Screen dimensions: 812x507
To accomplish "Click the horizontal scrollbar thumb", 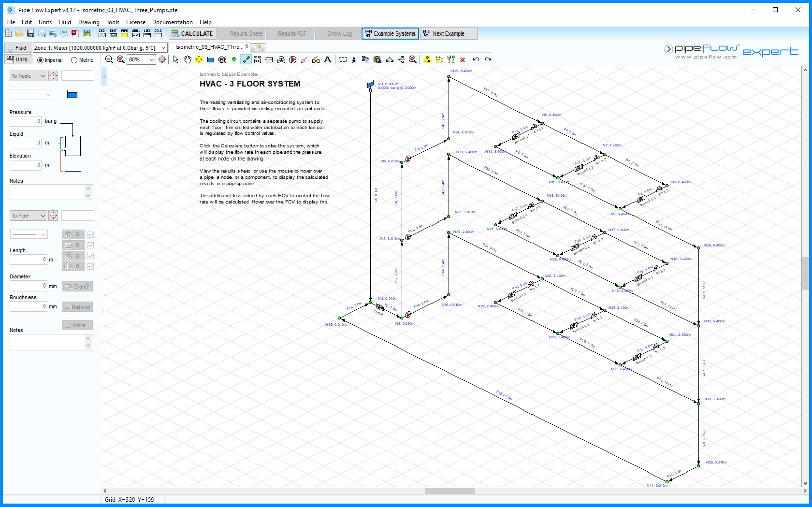I will (450, 491).
